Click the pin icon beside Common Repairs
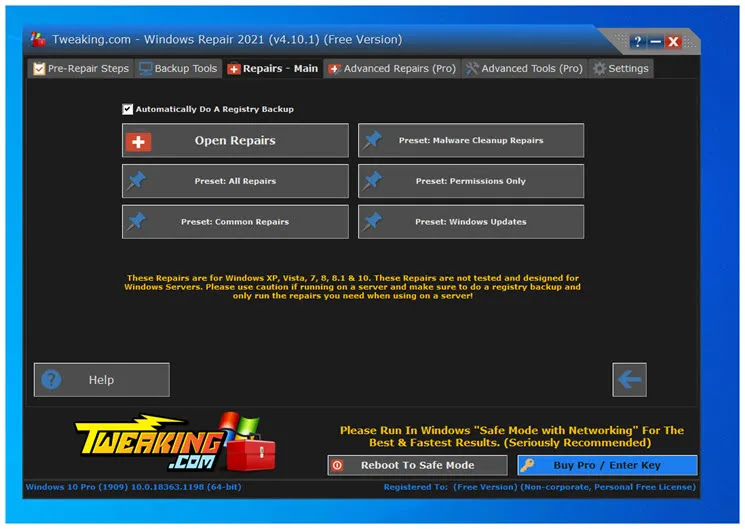The width and height of the screenshot is (745, 529). (x=136, y=222)
